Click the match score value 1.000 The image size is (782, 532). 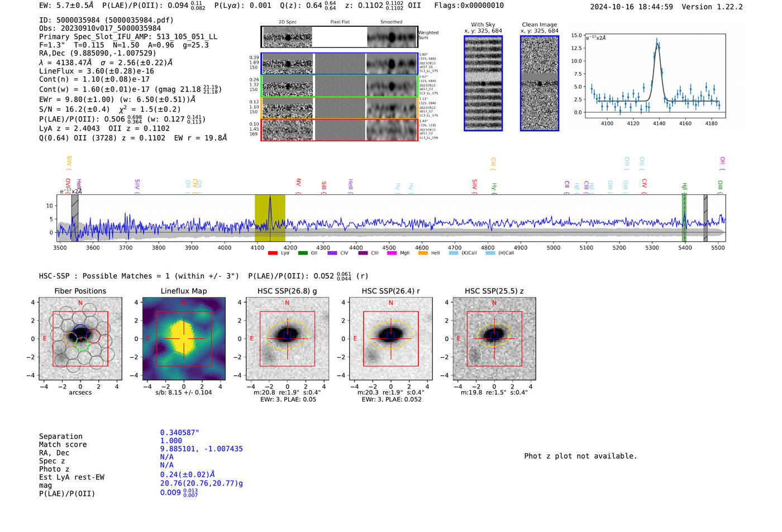coord(171,440)
